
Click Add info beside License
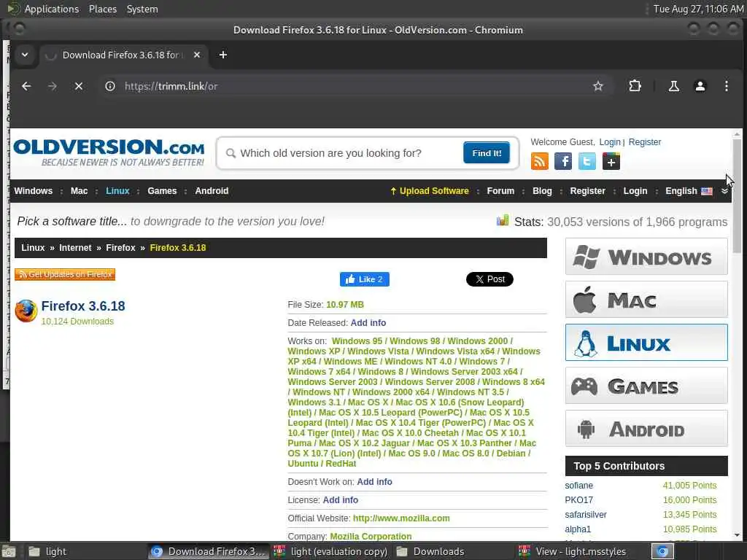coord(340,500)
